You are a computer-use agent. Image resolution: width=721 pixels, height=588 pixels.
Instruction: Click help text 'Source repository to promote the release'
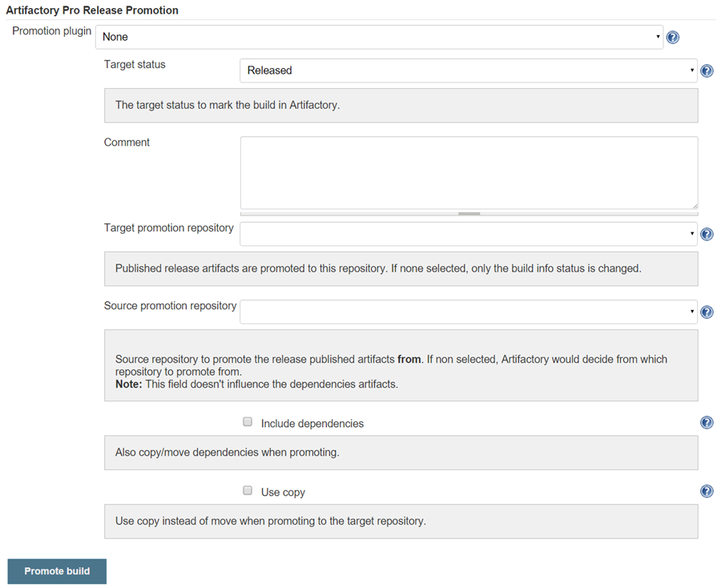pos(391,365)
